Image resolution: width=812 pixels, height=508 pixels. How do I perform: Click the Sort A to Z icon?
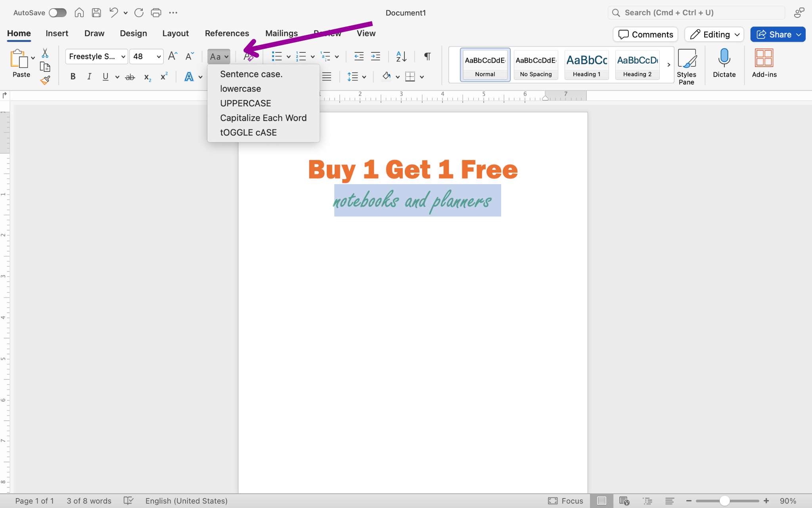point(401,56)
